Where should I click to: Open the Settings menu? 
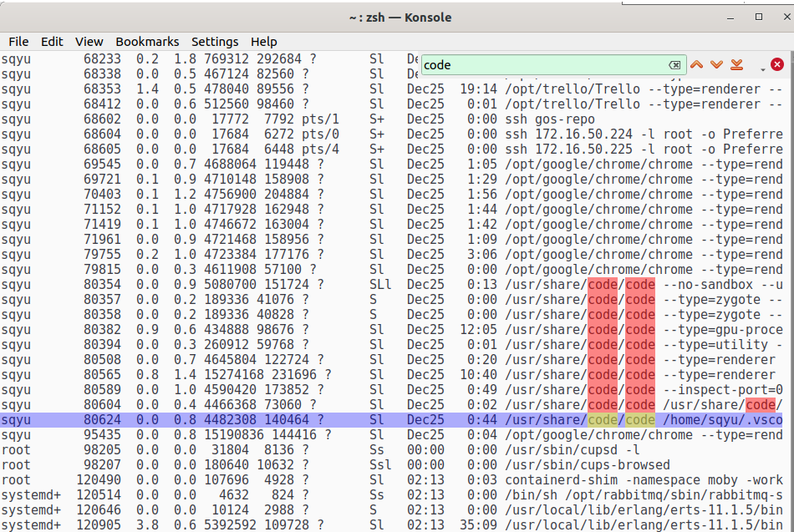(x=215, y=42)
